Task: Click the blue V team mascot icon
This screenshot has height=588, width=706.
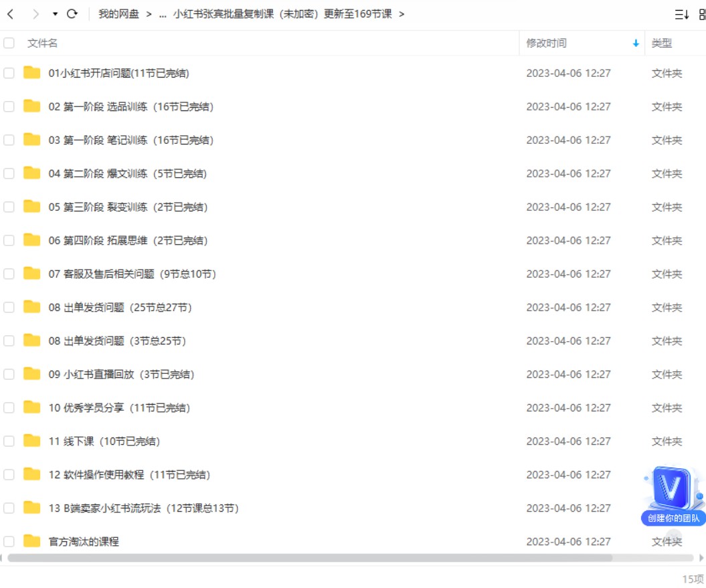Action: (x=671, y=488)
